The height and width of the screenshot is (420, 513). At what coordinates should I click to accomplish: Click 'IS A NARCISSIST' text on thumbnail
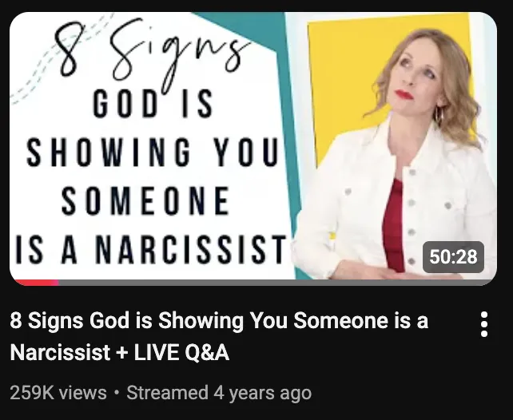150,249
